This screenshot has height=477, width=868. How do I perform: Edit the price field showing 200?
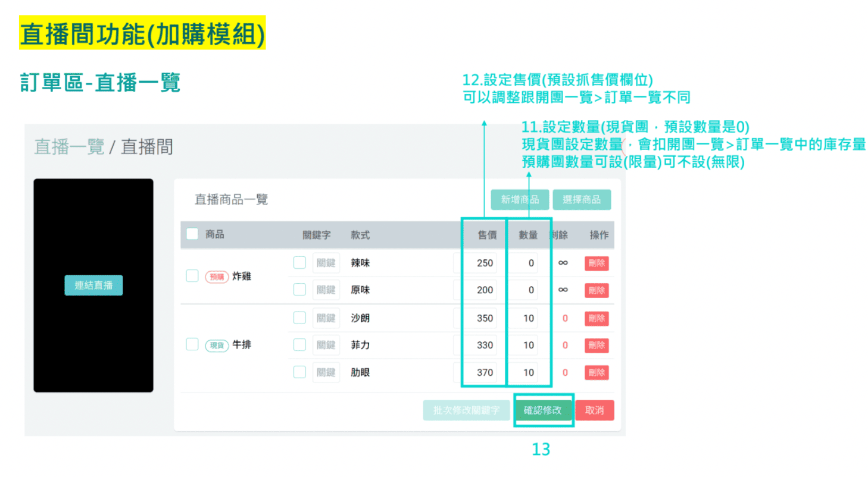(476, 290)
